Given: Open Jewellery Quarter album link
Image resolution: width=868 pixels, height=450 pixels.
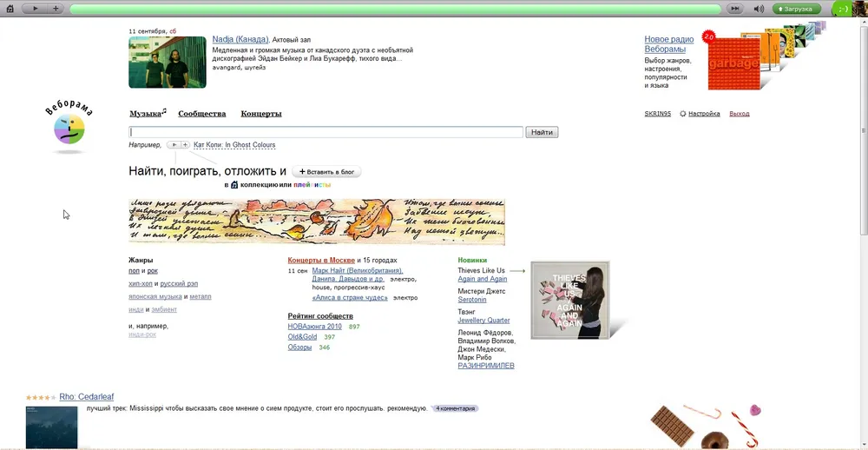Looking at the screenshot, I should click(x=483, y=321).
